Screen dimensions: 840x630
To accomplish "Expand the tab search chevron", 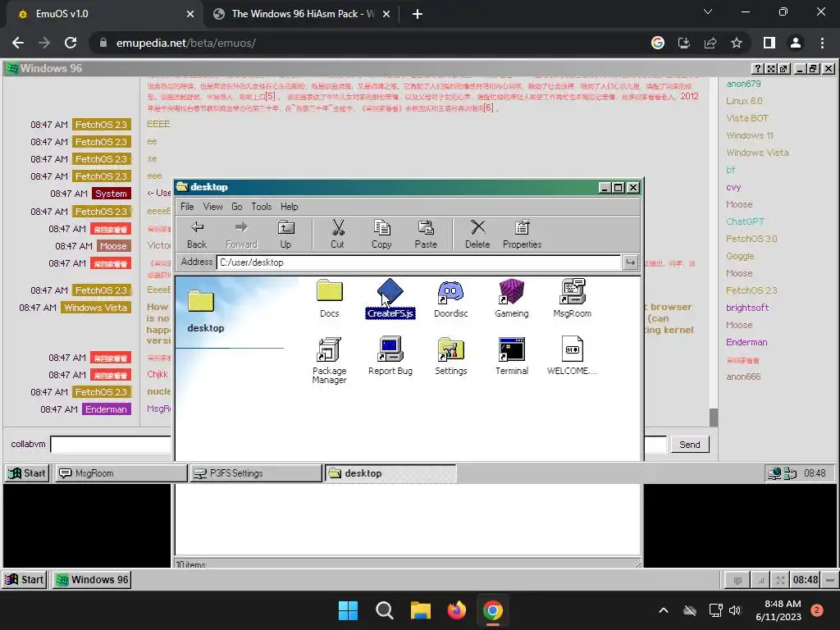I will (x=708, y=11).
